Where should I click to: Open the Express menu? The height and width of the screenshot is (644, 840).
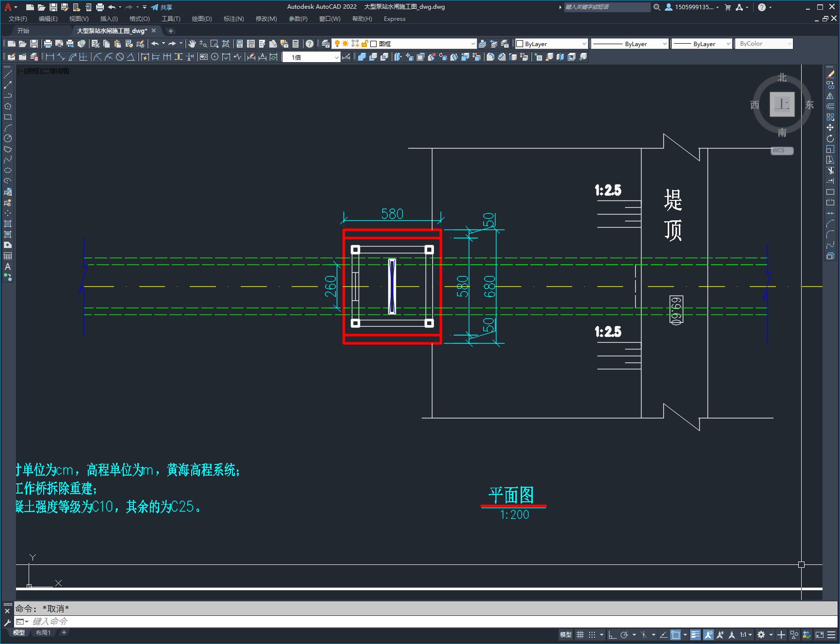(x=395, y=19)
